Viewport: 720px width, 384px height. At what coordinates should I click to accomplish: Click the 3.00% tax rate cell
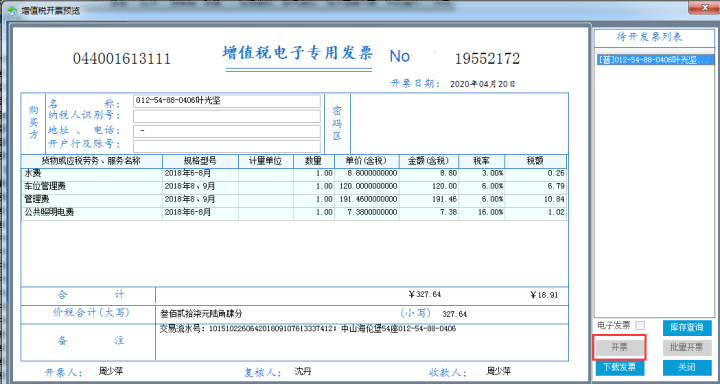click(482, 174)
